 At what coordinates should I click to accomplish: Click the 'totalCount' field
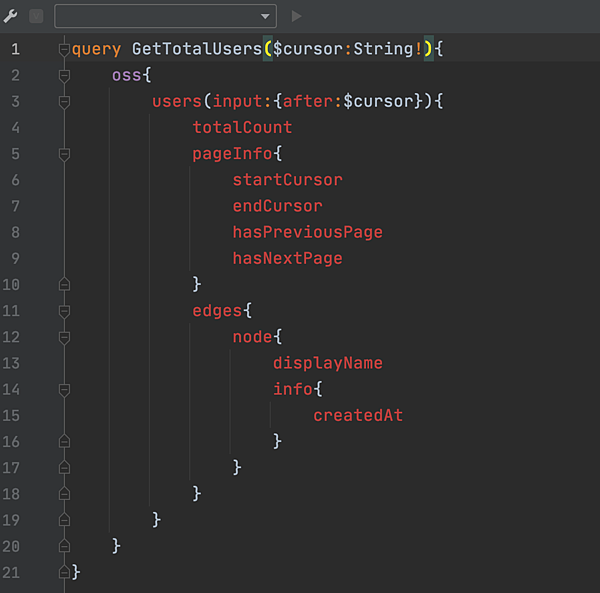coord(242,127)
